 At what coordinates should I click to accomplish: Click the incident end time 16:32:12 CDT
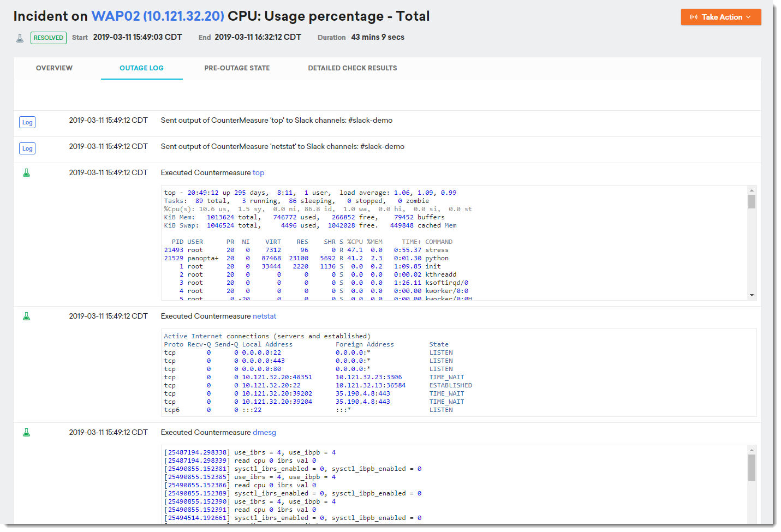(258, 37)
